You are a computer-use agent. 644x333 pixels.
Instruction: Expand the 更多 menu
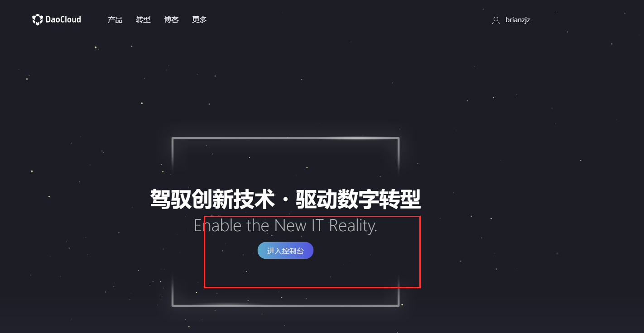click(199, 20)
